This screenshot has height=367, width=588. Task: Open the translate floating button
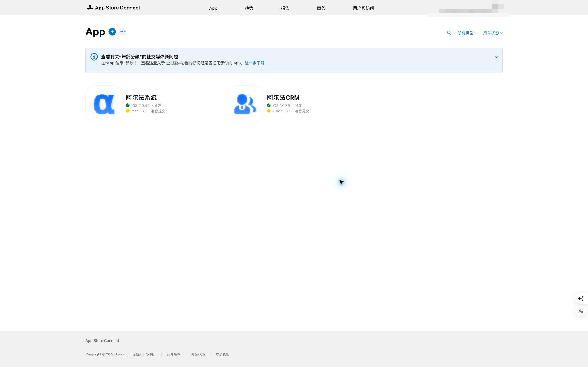tap(580, 311)
